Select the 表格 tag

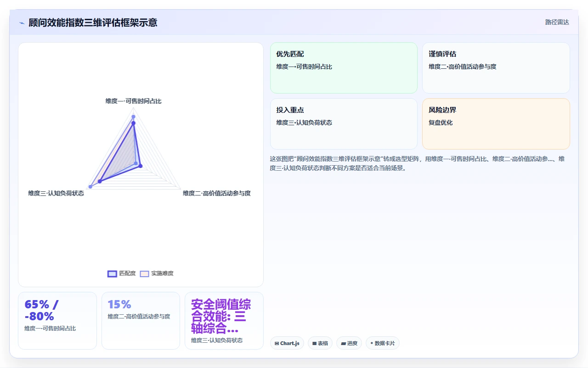tap(320, 343)
